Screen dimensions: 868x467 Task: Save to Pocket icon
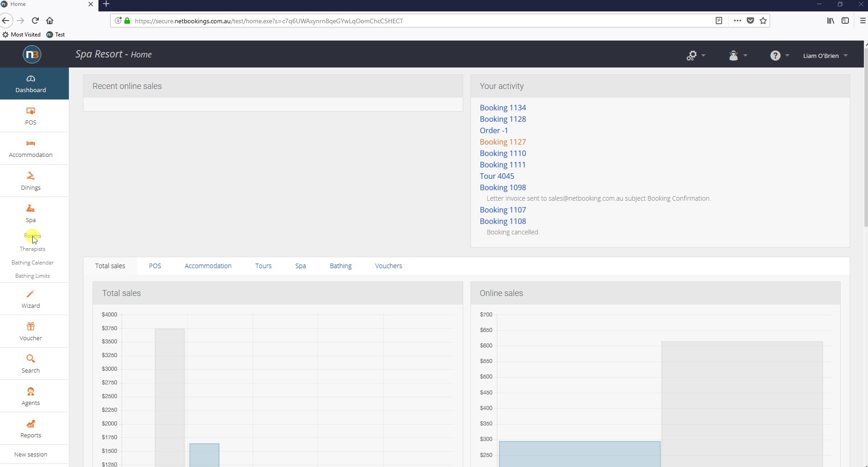750,21
